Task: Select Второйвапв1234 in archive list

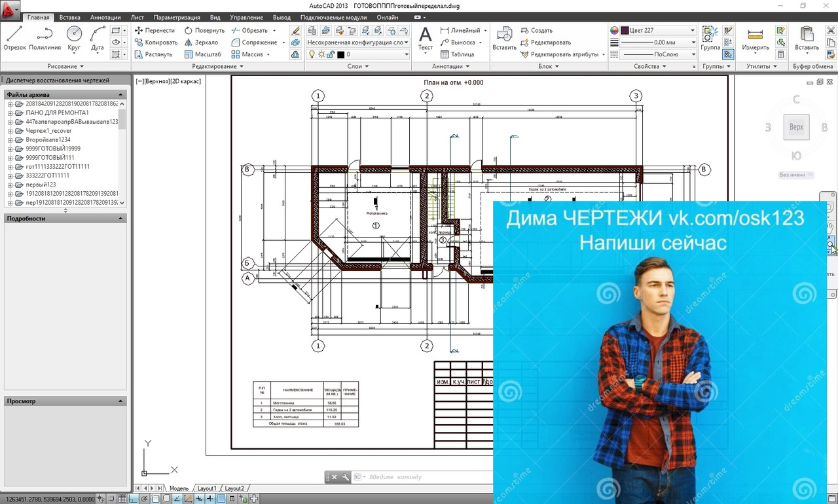Action: click(48, 139)
